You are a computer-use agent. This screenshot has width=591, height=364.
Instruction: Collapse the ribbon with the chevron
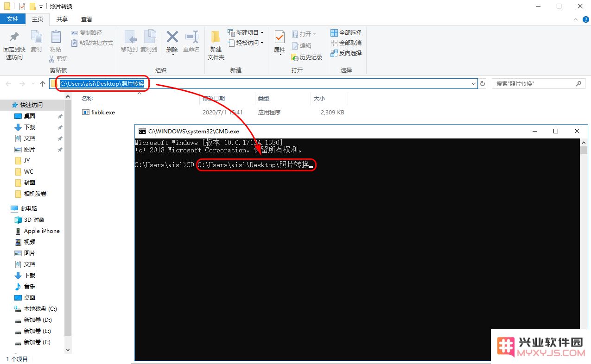(x=575, y=19)
